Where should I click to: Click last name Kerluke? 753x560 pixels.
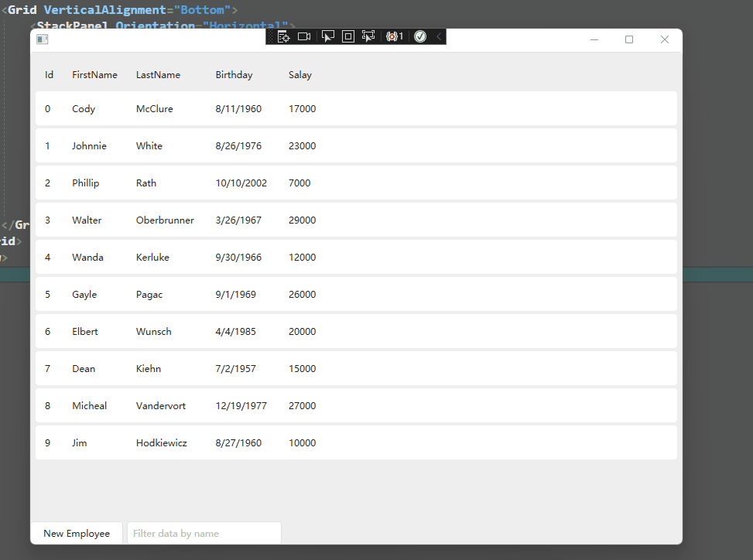[x=152, y=258]
